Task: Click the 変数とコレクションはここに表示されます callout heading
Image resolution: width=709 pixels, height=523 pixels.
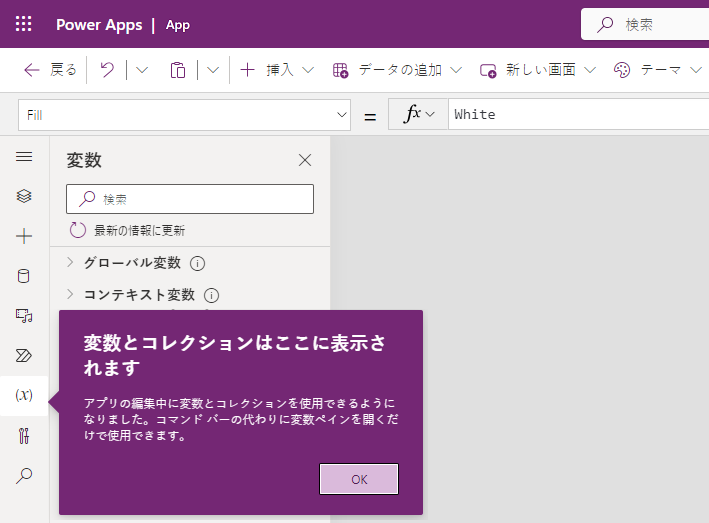Action: 234,355
